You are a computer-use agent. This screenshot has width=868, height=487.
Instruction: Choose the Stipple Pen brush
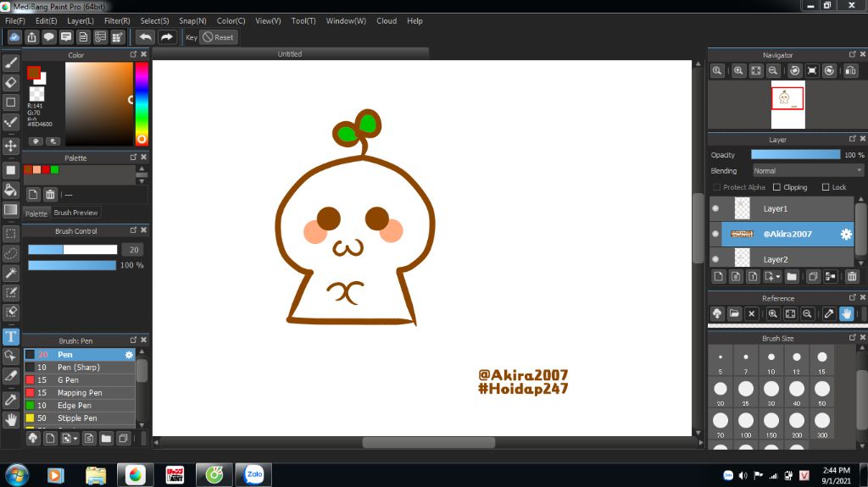tap(80, 418)
